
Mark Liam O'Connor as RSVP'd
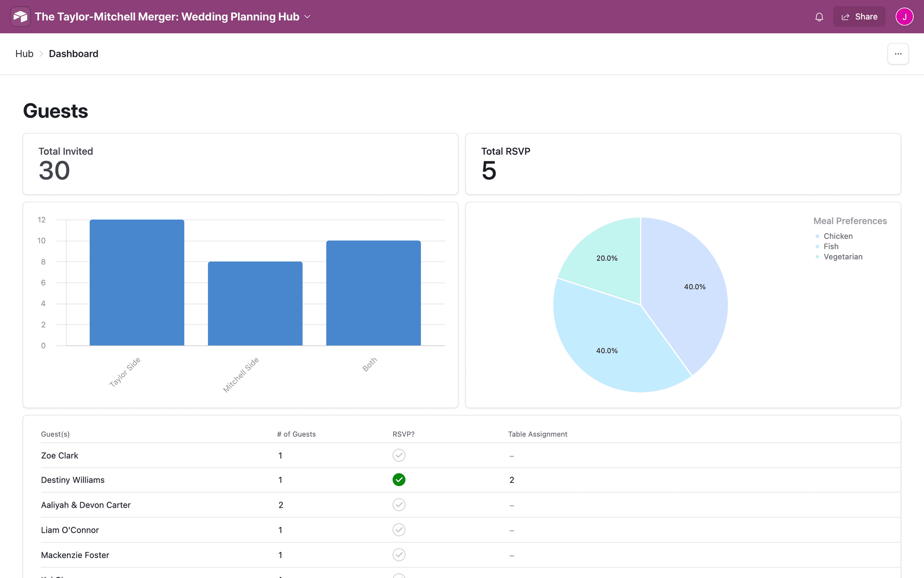coord(399,530)
